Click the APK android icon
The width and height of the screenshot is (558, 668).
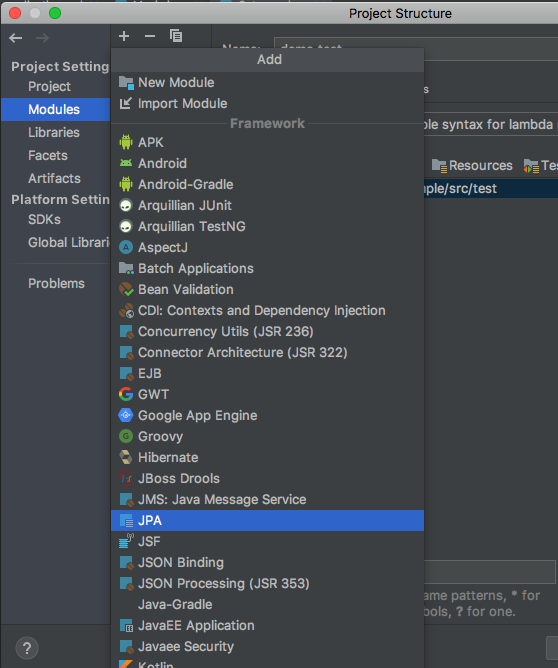point(126,142)
